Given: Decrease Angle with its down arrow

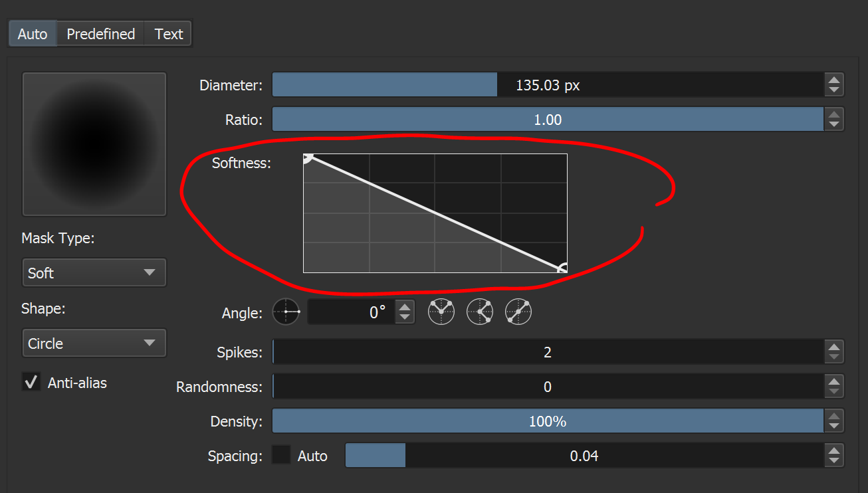Looking at the screenshot, I should [405, 318].
